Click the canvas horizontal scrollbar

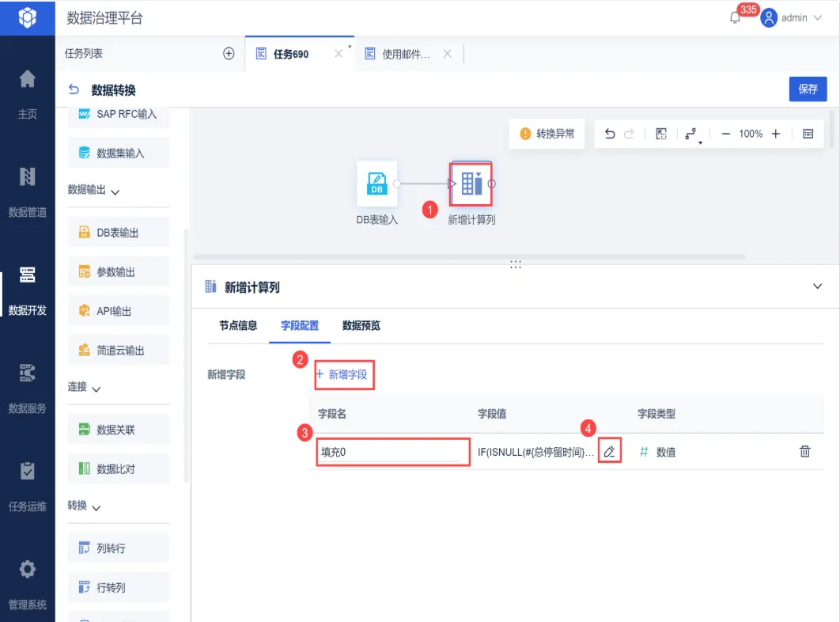pyautogui.click(x=469, y=257)
